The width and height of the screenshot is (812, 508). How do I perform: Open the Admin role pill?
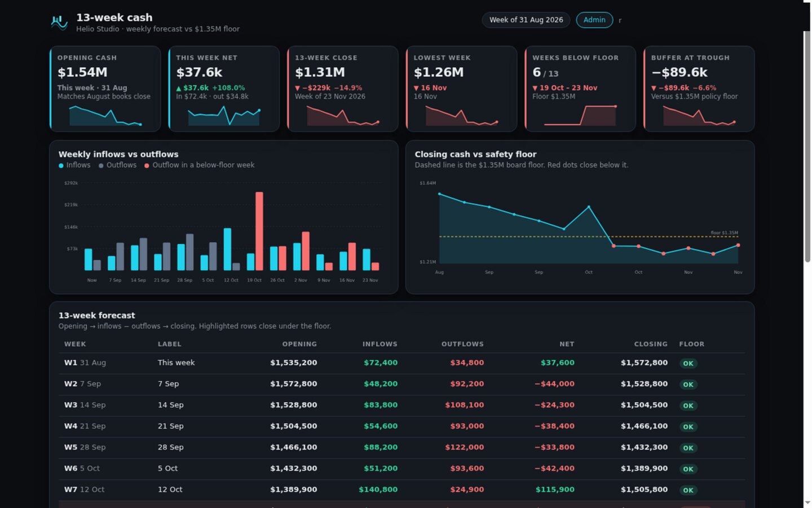[594, 20]
